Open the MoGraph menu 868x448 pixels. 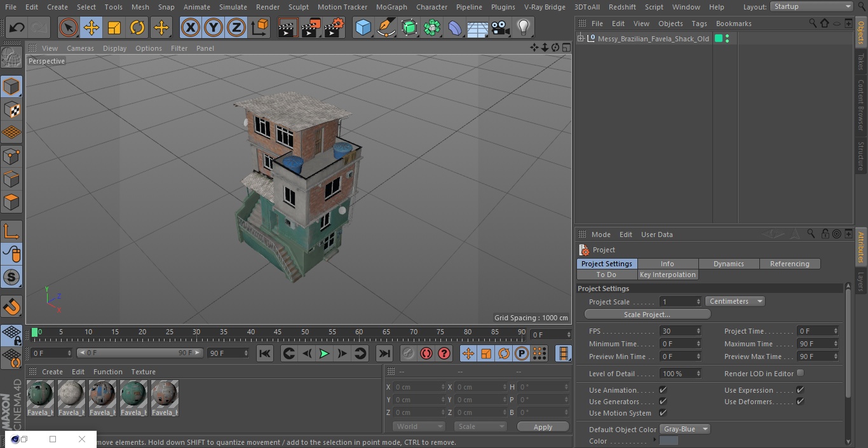391,7
